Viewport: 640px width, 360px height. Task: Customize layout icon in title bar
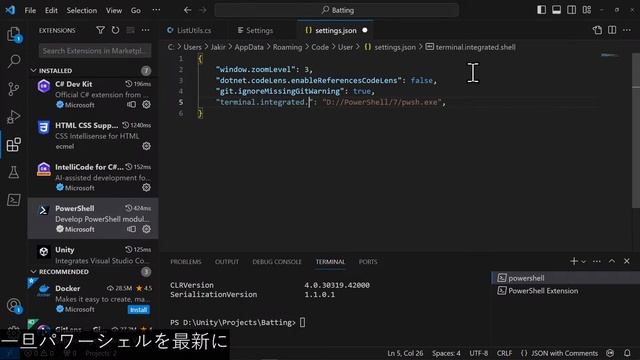(x=587, y=10)
